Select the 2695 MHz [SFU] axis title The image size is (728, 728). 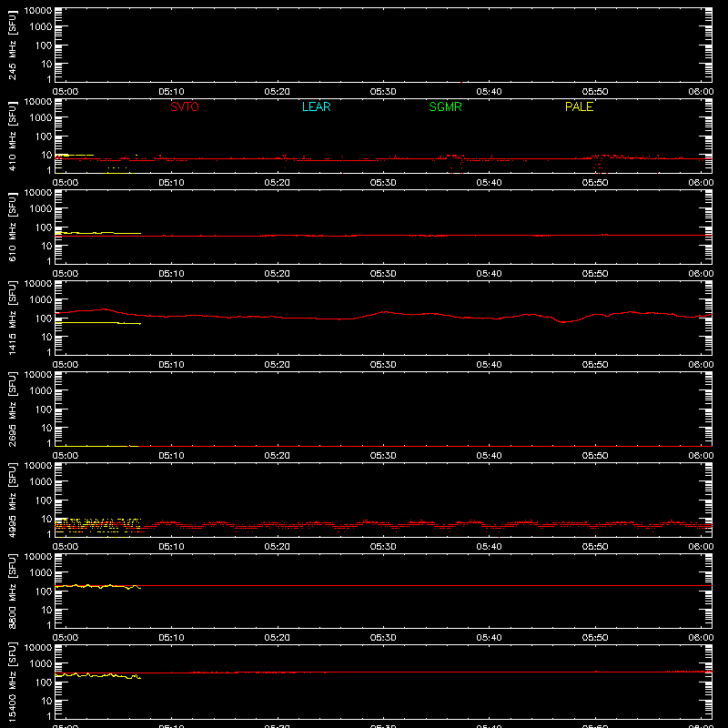tap(12, 409)
